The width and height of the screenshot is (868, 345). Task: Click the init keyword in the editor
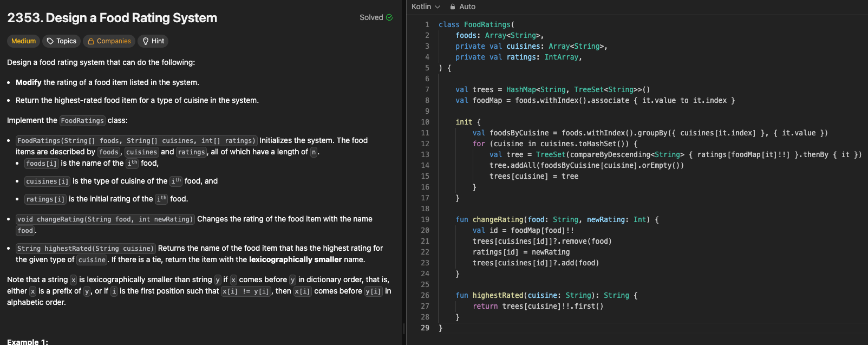tap(464, 122)
